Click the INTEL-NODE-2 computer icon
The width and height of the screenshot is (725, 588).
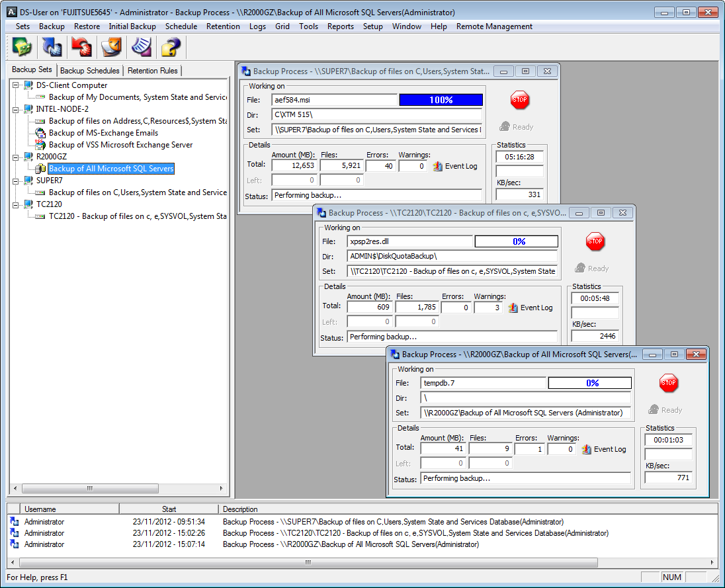coord(28,109)
